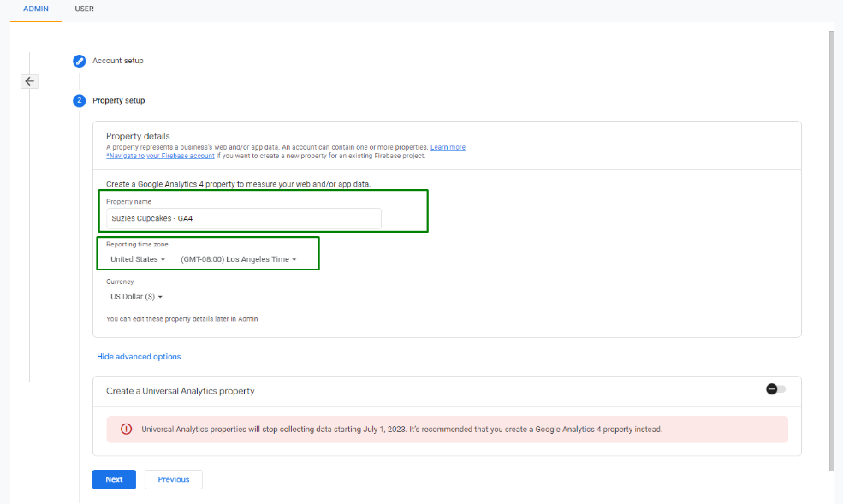Click the page vertical scrollbar
843x504 pixels.
point(832,251)
